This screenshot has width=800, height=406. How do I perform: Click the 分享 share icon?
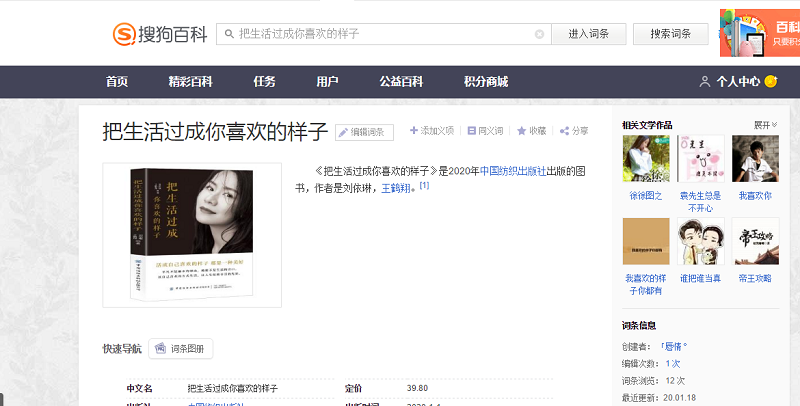point(564,131)
